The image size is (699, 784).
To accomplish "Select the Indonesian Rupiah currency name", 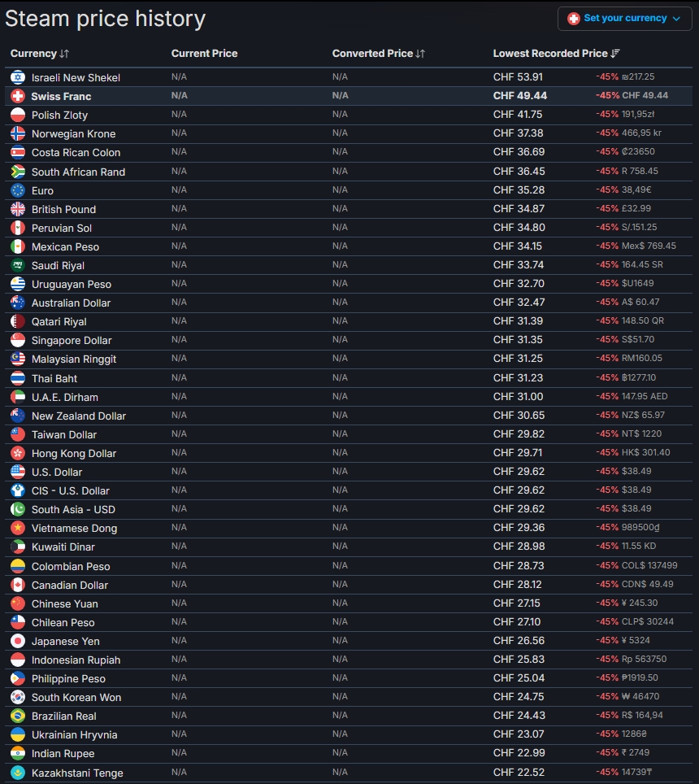I will (x=76, y=660).
